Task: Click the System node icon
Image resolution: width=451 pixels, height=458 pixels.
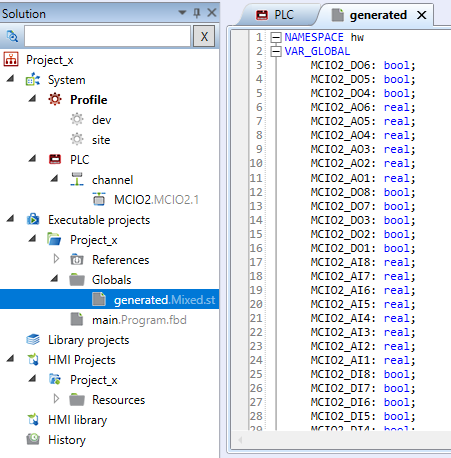Action: click(x=33, y=80)
